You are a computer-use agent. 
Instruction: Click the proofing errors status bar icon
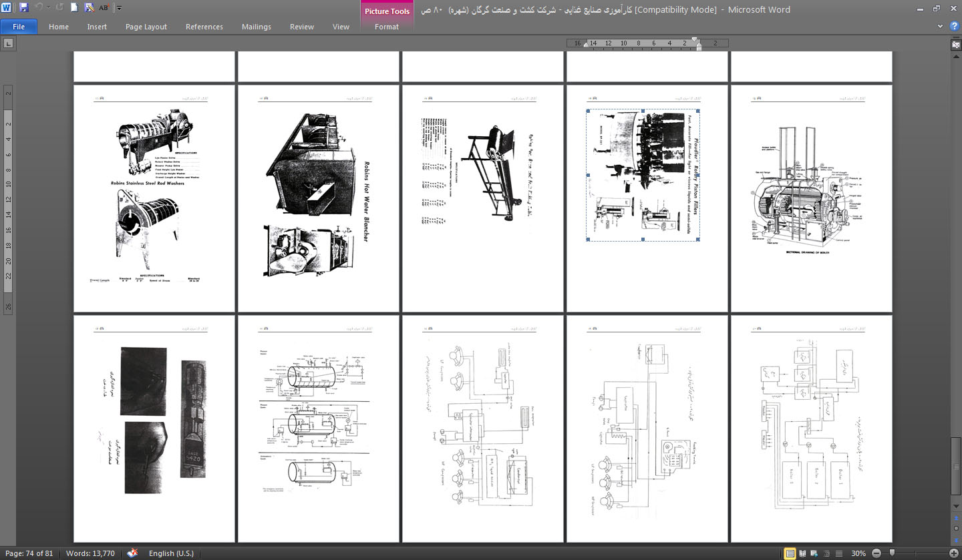132,553
